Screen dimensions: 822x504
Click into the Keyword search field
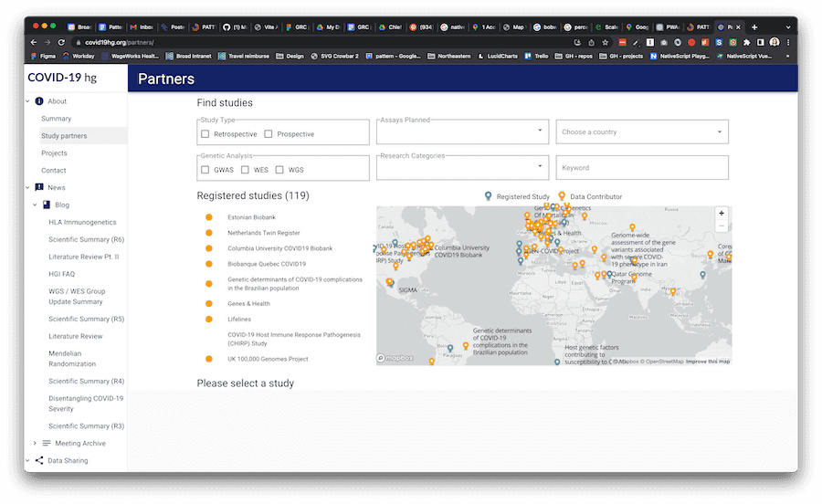tap(642, 168)
